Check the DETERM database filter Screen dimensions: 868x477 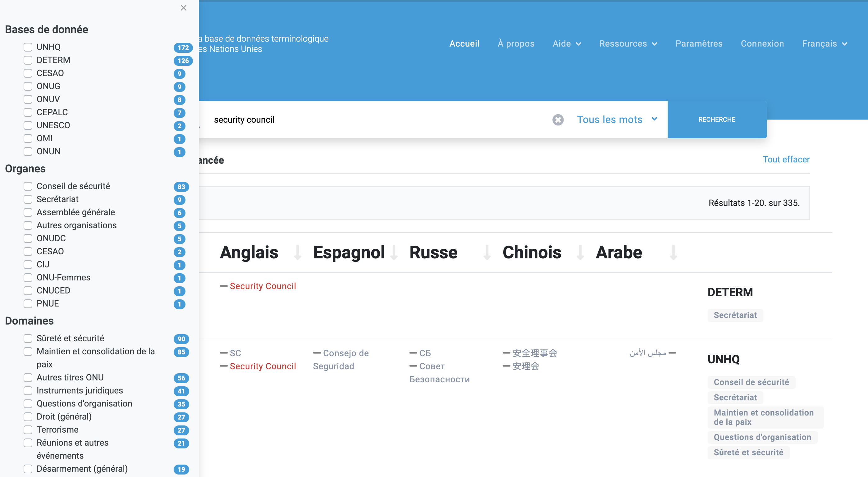(x=28, y=60)
